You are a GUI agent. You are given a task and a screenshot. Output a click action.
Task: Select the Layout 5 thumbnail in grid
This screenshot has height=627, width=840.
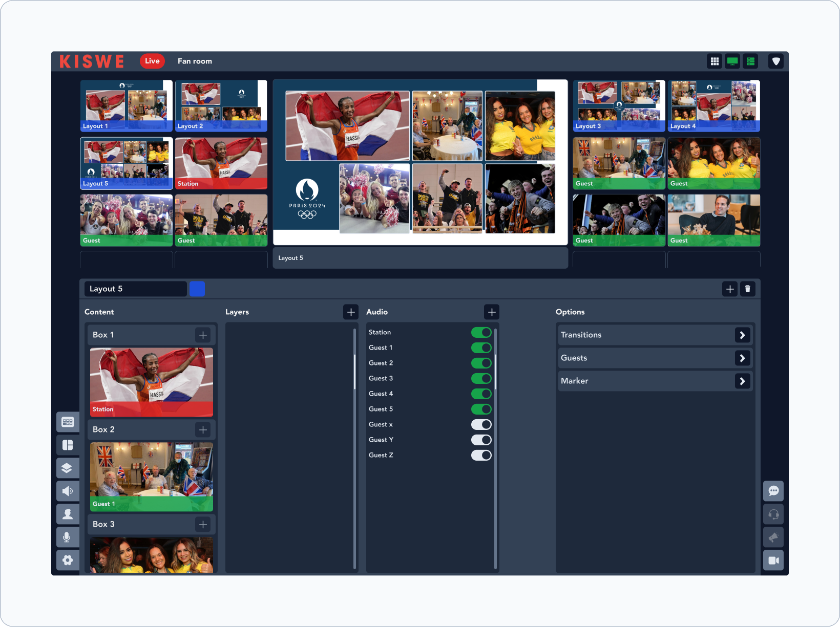127,163
